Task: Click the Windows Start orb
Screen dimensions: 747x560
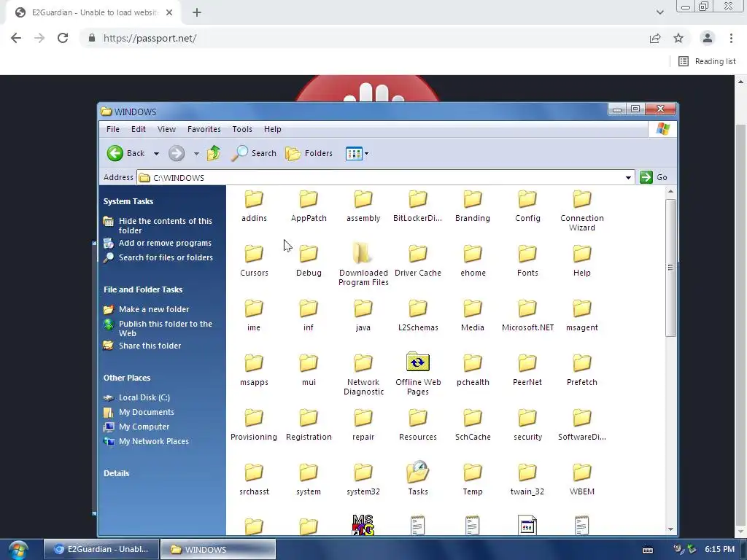Action: click(18, 550)
